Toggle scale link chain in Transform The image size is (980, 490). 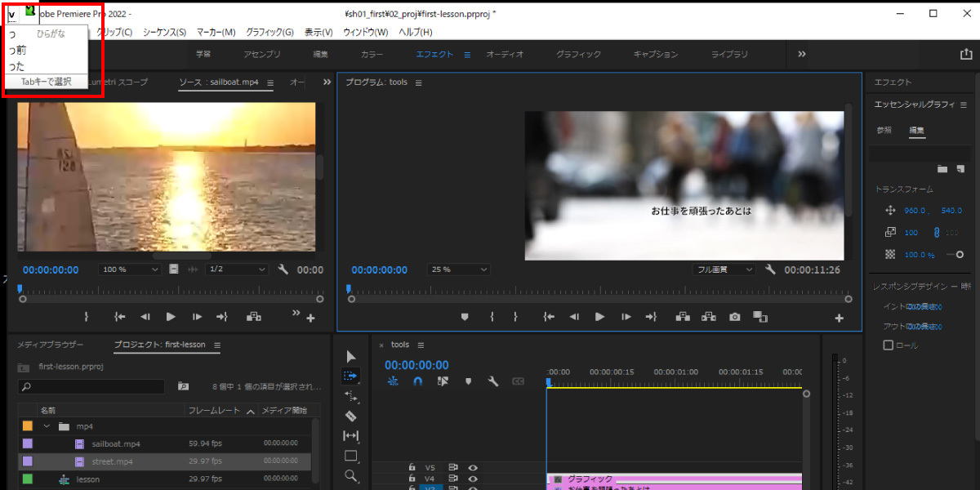937,233
